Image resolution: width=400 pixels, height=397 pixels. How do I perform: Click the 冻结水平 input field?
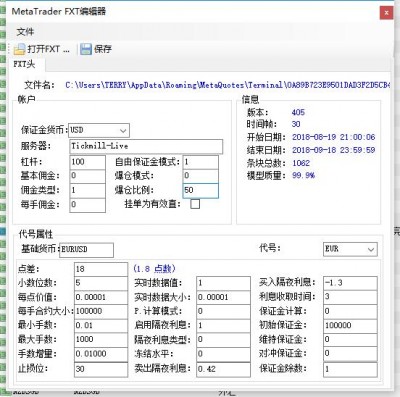(223, 354)
